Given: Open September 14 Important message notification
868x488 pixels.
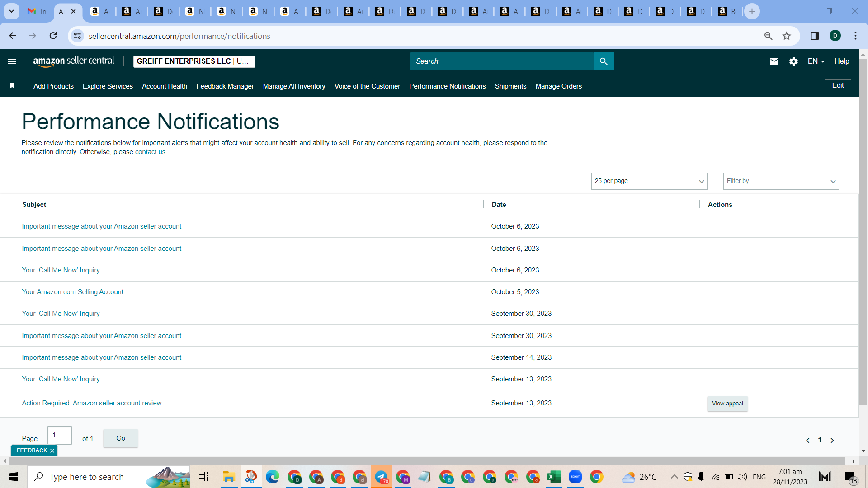Looking at the screenshot, I should pyautogui.click(x=101, y=357).
